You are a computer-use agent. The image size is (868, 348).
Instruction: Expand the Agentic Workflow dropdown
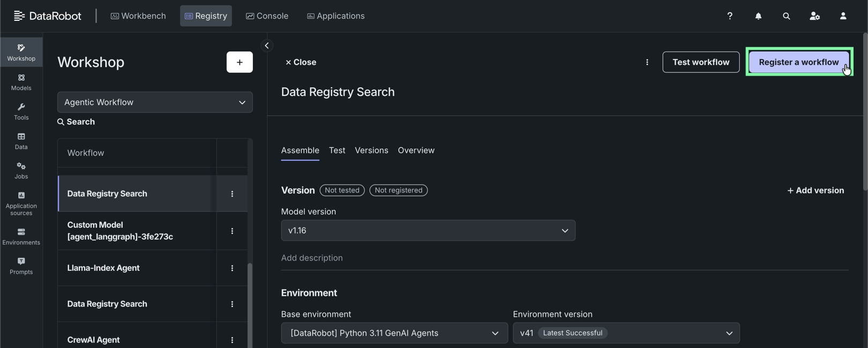(155, 102)
